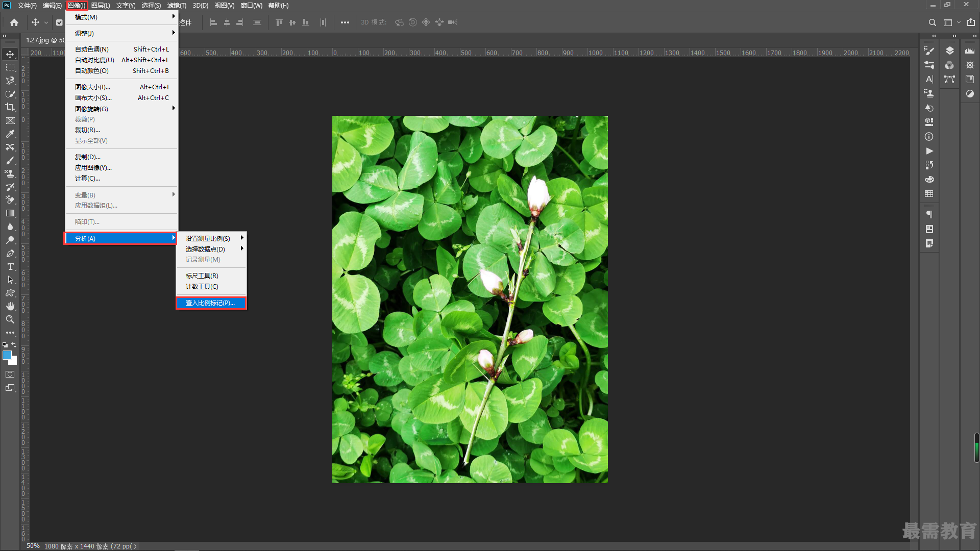The image size is (980, 551).
Task: Open the Paragraph panel icon
Action: 929,215
